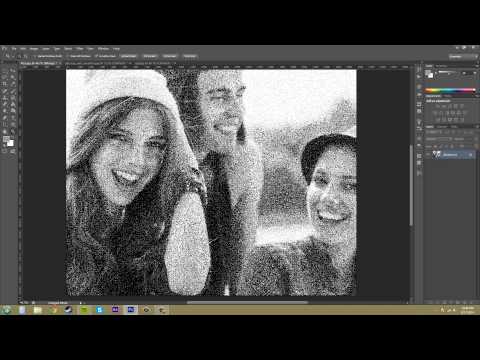This screenshot has width=480, height=360.
Task: Click the vertical canvas scrollbar
Action: 411,185
